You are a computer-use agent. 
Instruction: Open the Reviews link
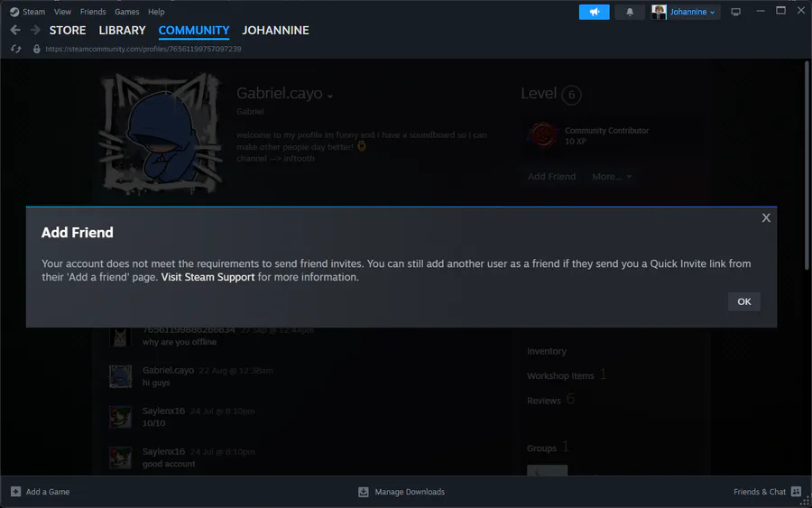(544, 401)
